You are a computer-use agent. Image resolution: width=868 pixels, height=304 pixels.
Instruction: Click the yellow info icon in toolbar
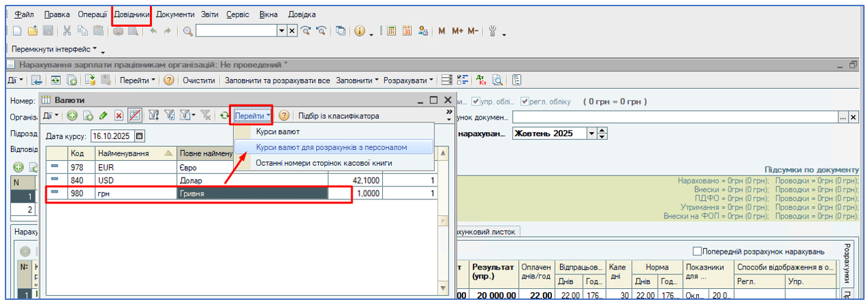point(359,31)
